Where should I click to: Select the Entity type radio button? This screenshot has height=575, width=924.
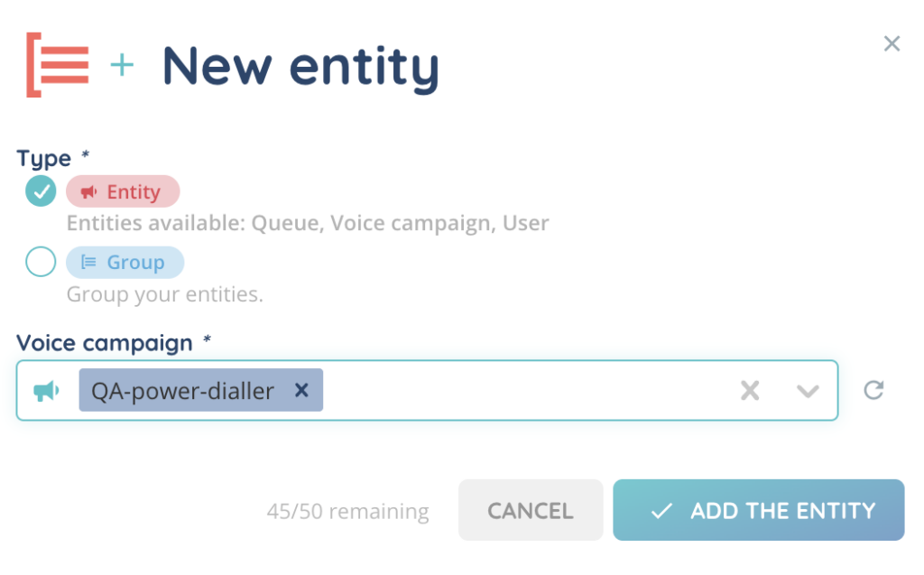41,191
